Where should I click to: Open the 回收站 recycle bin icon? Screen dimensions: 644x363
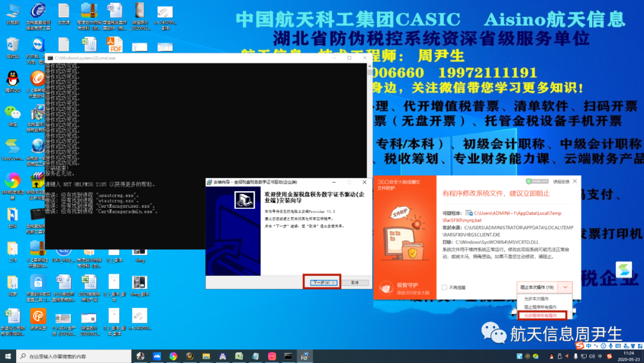(x=13, y=47)
